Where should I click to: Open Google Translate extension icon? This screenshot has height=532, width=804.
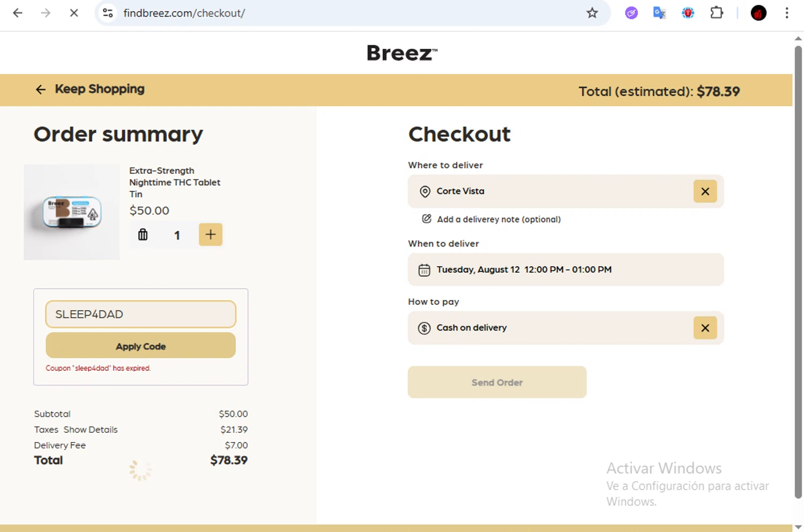tap(659, 13)
